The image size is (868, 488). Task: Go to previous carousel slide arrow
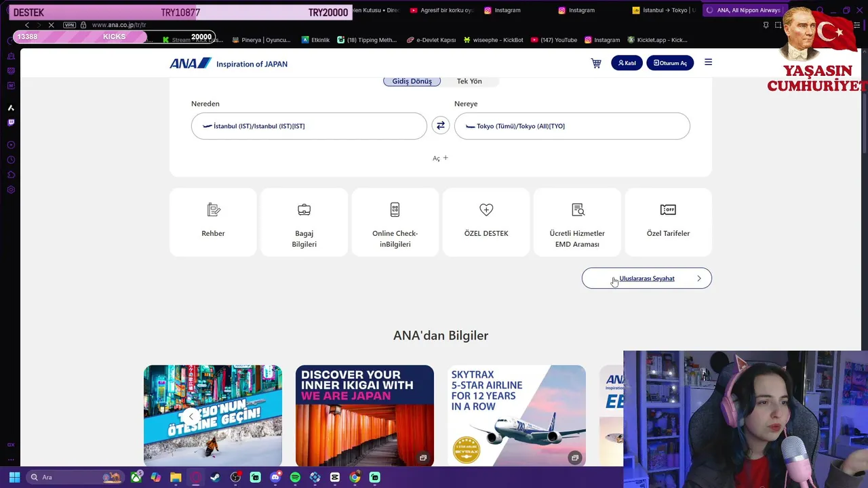coord(193,417)
